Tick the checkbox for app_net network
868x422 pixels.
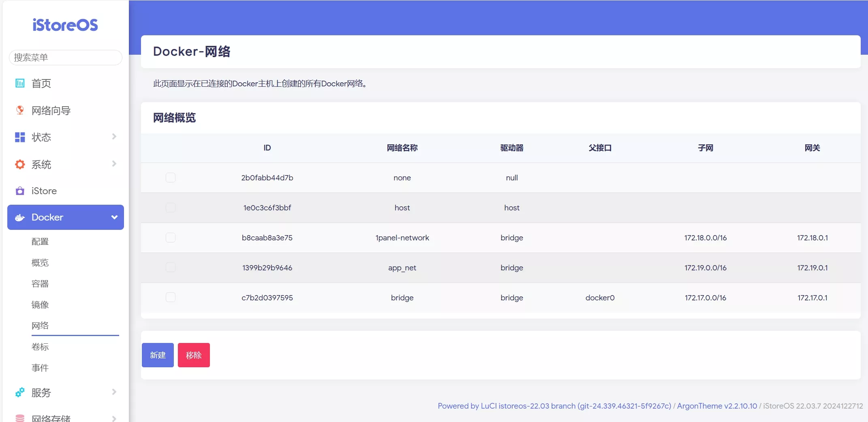(x=171, y=268)
